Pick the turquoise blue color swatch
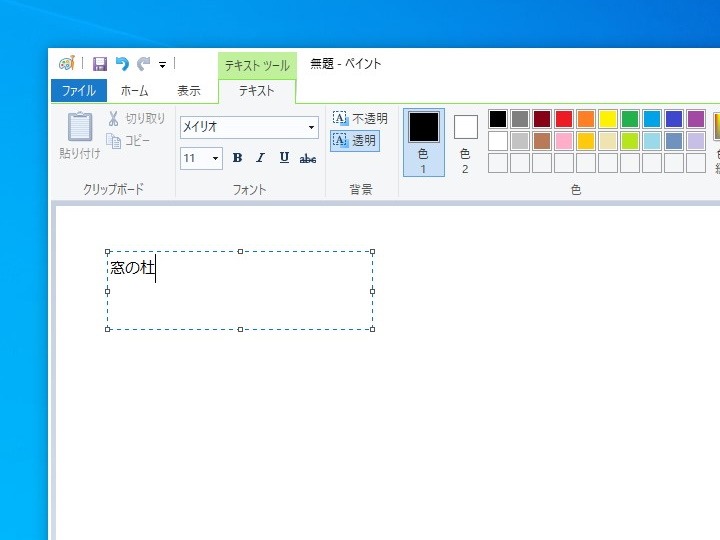This screenshot has width=720, height=540. coord(652,119)
